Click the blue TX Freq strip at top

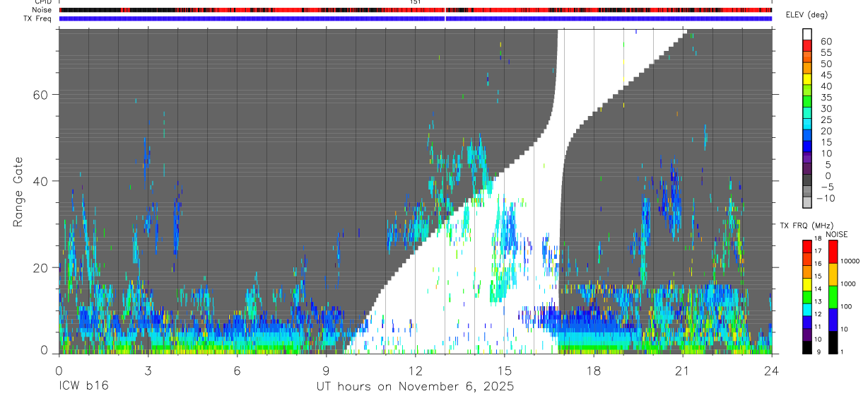[416, 18]
